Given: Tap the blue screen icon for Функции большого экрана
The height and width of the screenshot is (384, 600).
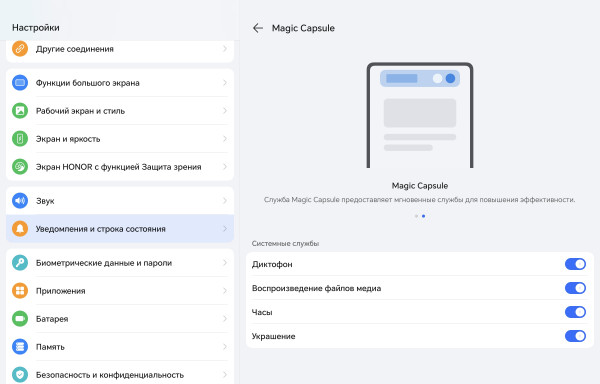Looking at the screenshot, I should pyautogui.click(x=20, y=83).
